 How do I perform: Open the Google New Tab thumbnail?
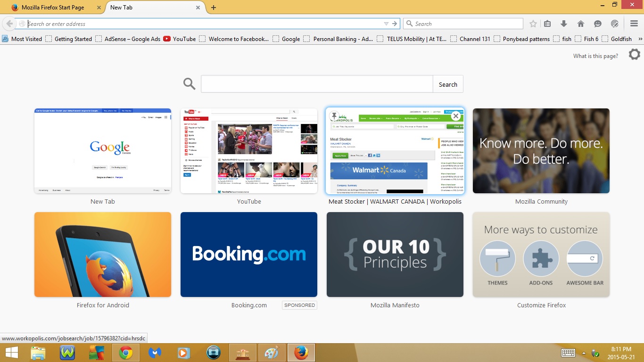[x=103, y=151]
